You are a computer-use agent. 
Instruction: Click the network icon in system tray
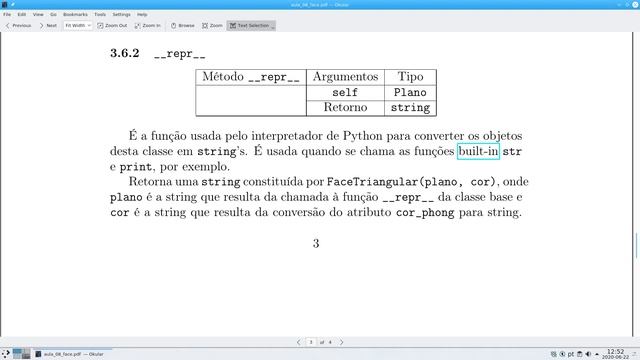tap(553, 354)
